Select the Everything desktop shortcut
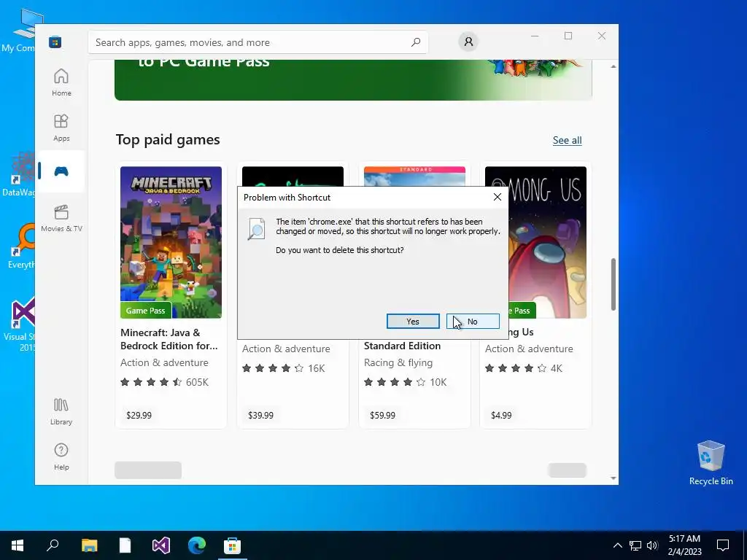 point(20,246)
